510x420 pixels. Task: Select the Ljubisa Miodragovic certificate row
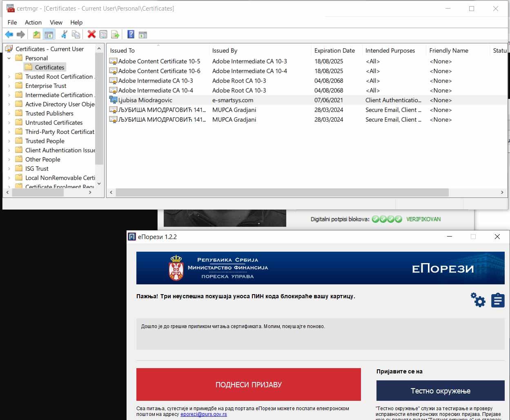click(145, 100)
